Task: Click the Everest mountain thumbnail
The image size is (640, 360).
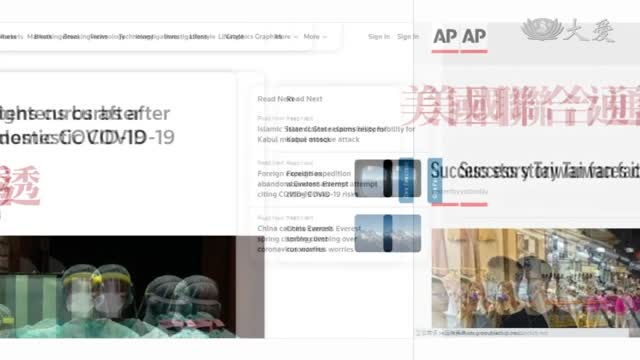Action: point(387,233)
